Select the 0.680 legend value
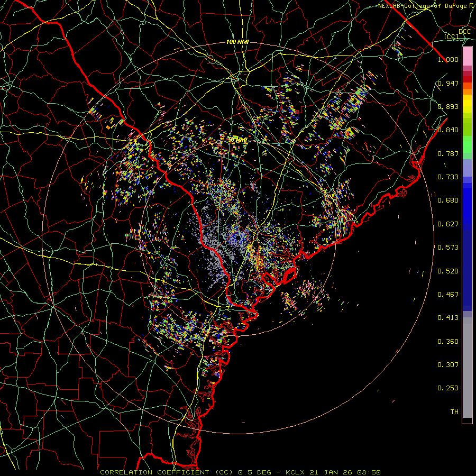Screen dimensions: 476x476 coord(448,200)
